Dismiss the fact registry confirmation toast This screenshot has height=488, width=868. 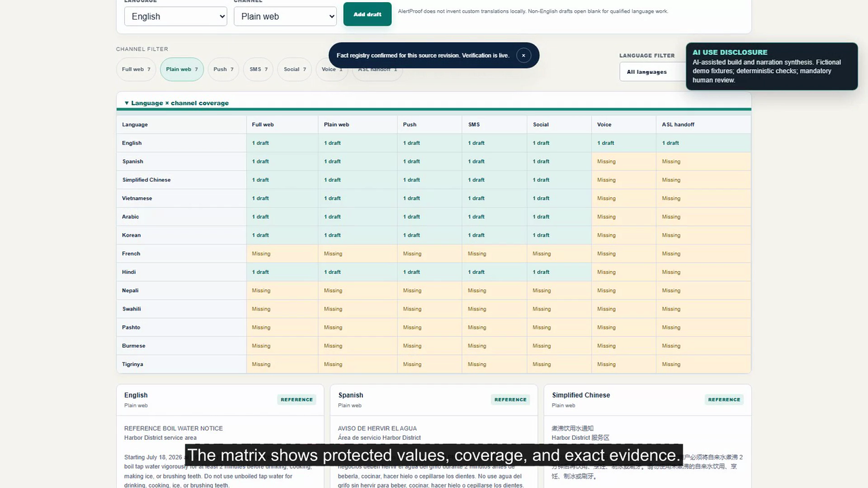point(524,56)
